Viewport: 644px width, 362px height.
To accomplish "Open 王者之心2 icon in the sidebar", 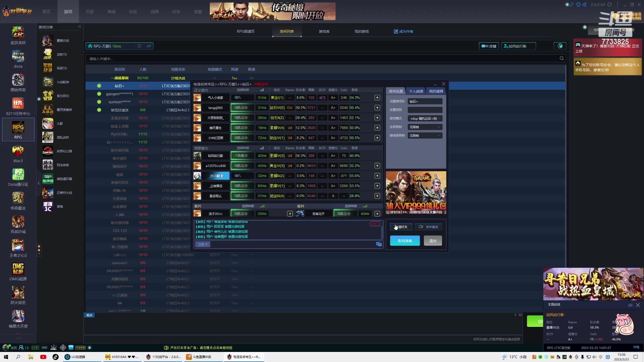I will pos(18,249).
